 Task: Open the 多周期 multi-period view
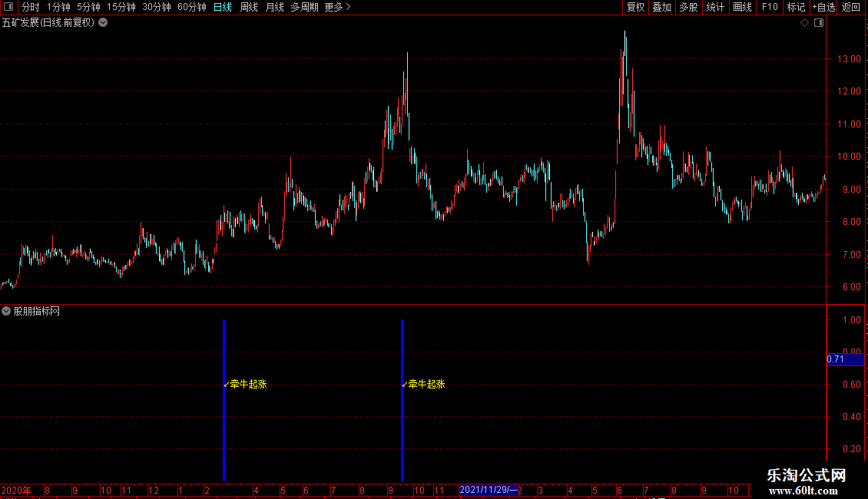(x=304, y=7)
